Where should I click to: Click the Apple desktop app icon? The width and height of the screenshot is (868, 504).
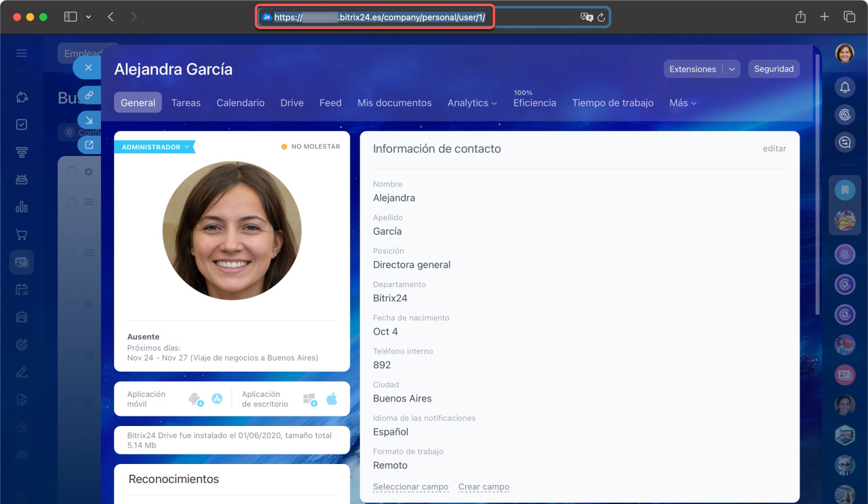tap(332, 399)
